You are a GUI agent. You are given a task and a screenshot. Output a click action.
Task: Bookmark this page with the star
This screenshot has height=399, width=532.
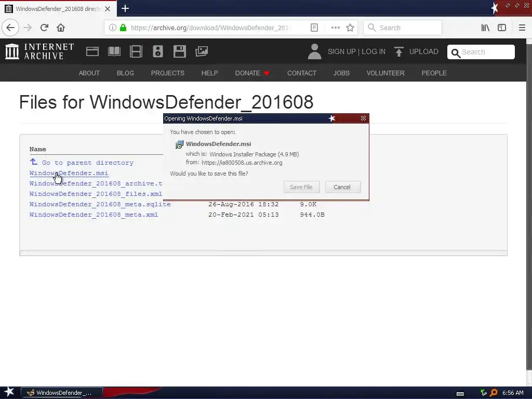point(350,28)
